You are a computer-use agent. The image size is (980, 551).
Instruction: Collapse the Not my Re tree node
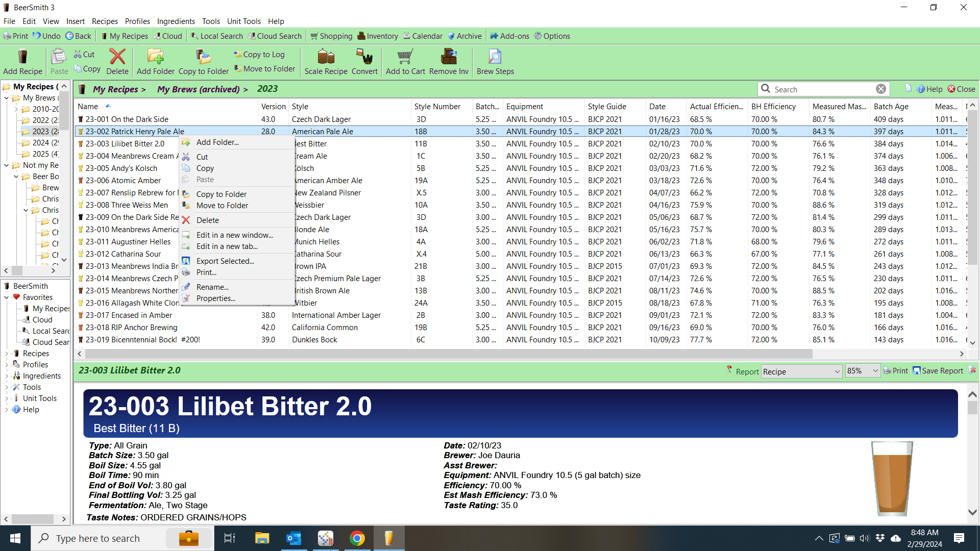(6, 165)
